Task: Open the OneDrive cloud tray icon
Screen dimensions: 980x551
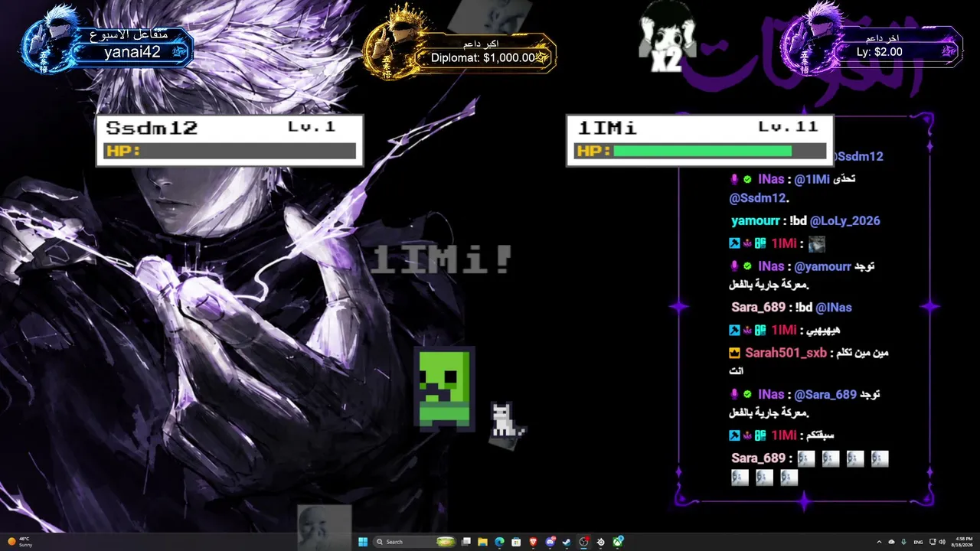Action: tap(891, 542)
